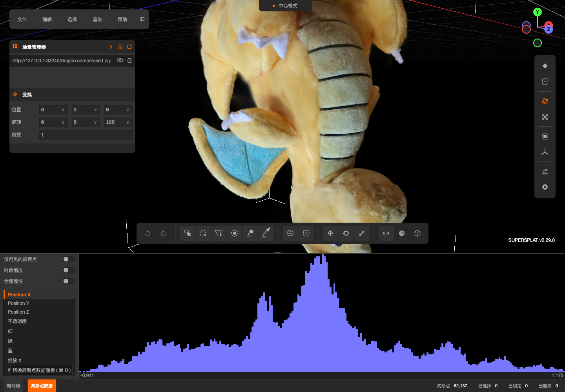Select 蓝 in the data list
This screenshot has width=565, height=392.
(39, 351)
